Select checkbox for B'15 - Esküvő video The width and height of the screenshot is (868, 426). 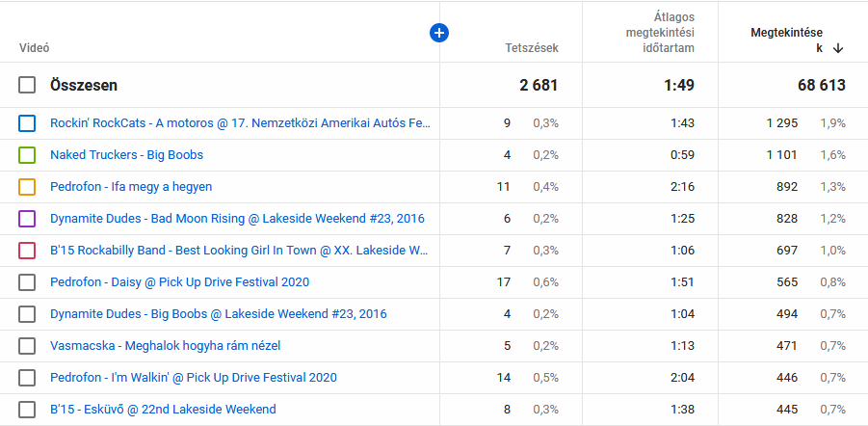[27, 410]
